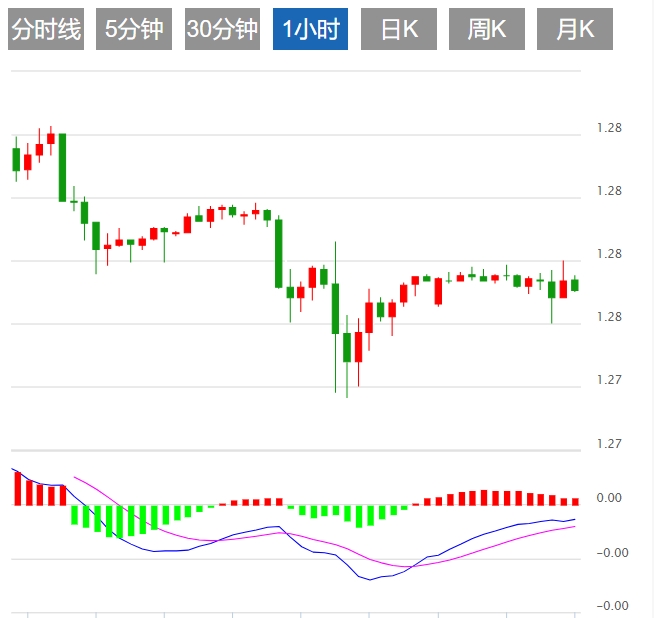Click the topmost 1.28 price axis label
The image size is (654, 618).
(x=608, y=128)
